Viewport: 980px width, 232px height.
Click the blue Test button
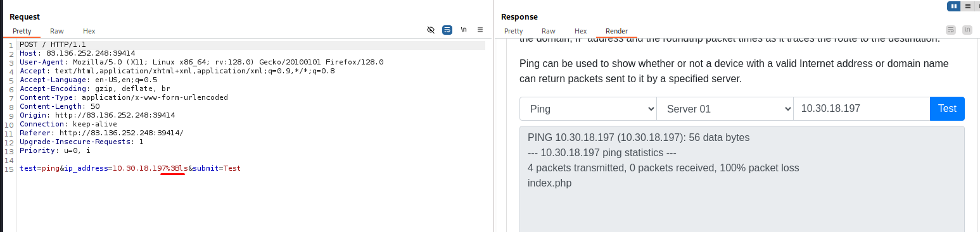[x=947, y=109]
